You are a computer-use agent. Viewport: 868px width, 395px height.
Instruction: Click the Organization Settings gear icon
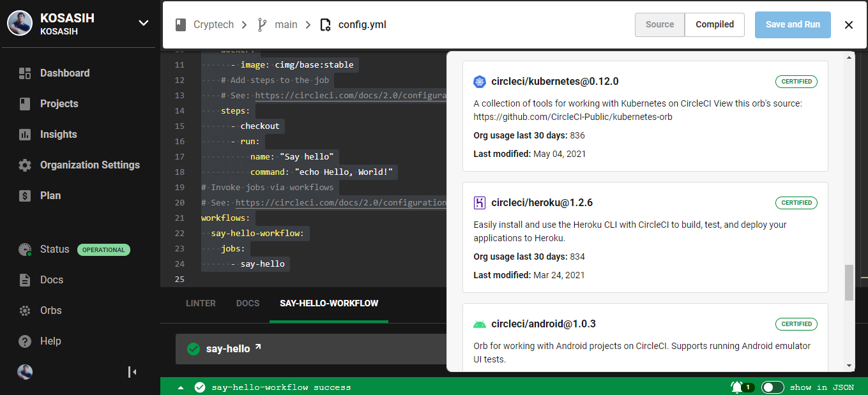pos(25,165)
